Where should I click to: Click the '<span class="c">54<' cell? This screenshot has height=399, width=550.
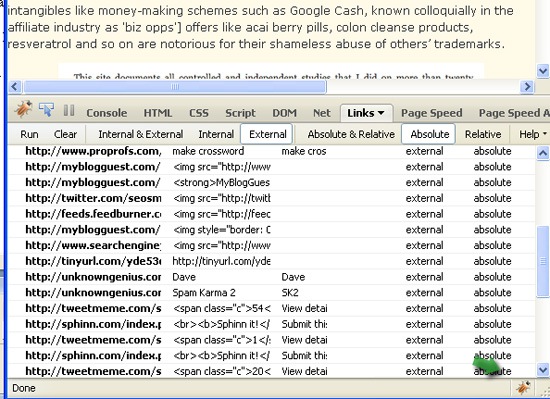click(x=222, y=309)
